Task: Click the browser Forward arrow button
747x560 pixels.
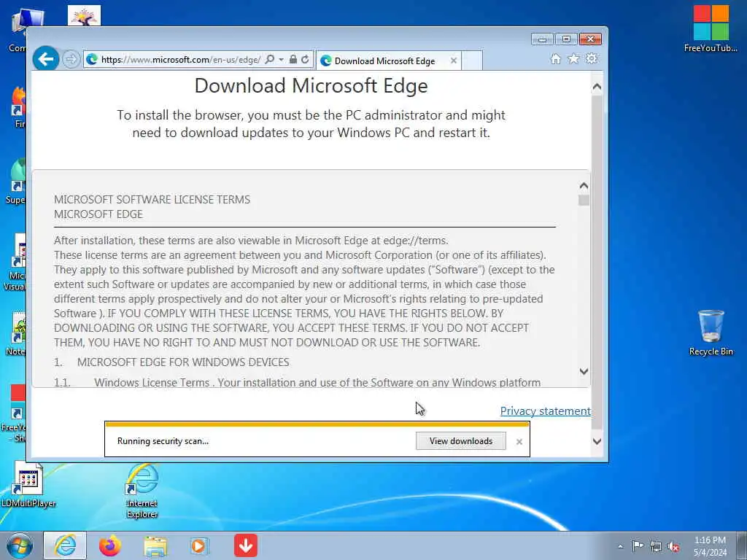Action: click(71, 60)
